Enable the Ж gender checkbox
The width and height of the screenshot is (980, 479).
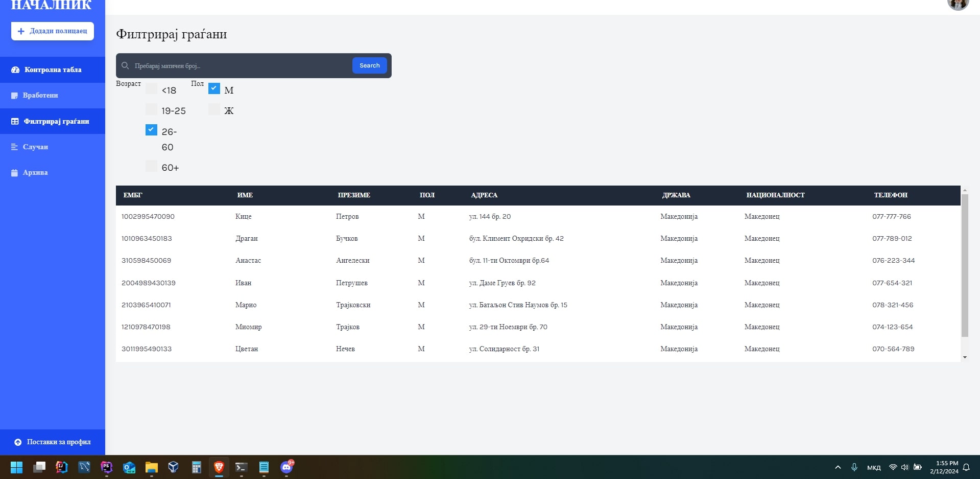[x=214, y=109]
